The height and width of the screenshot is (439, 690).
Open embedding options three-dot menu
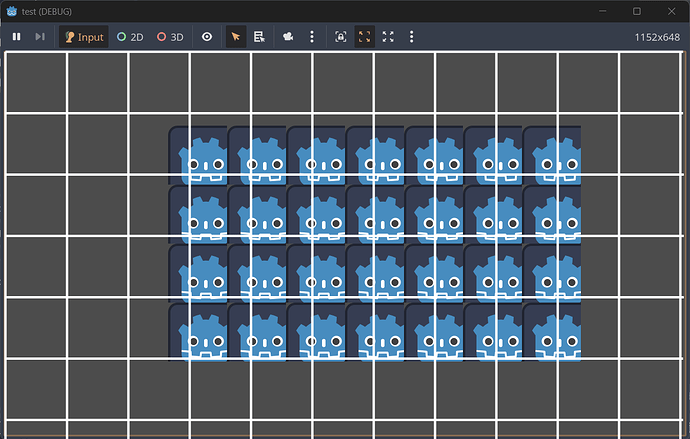(411, 37)
